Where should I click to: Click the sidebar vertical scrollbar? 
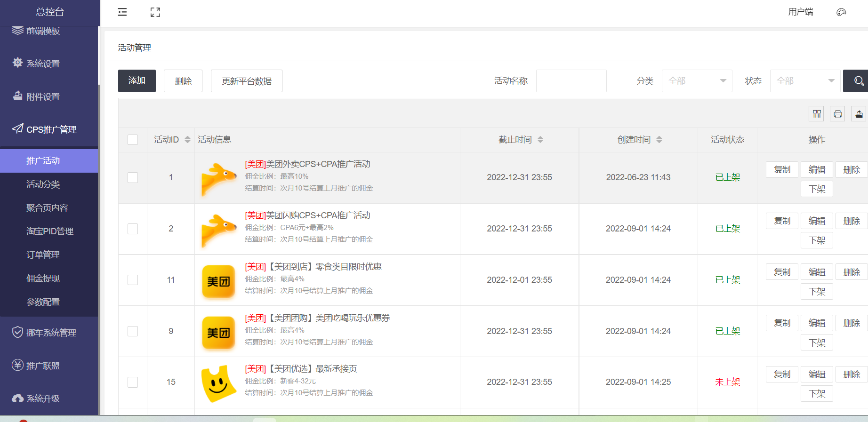[x=99, y=249]
